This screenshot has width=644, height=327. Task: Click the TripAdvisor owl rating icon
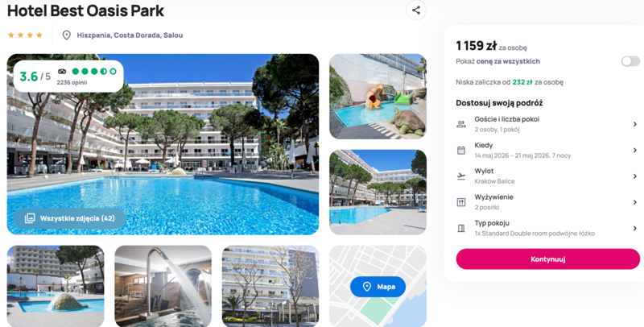click(x=62, y=72)
